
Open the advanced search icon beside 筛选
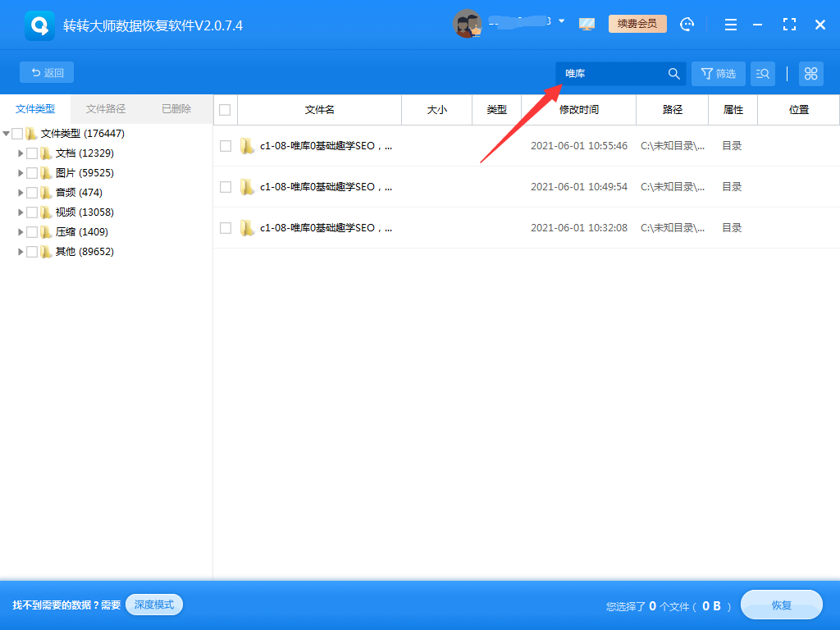point(762,74)
